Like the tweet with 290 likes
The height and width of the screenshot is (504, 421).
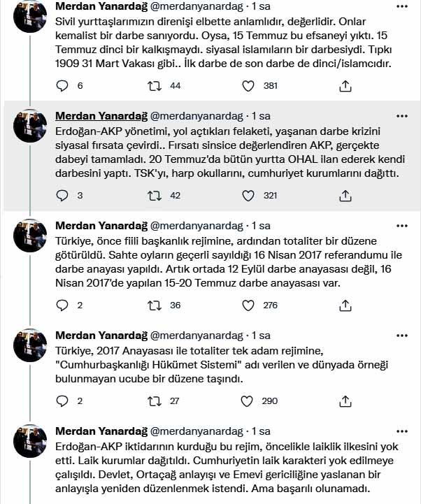coord(247,401)
